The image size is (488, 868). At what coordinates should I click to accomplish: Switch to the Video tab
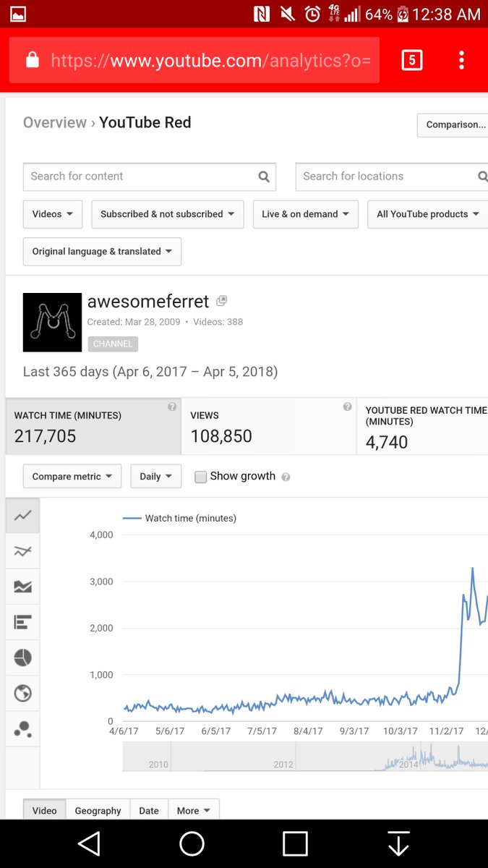click(x=45, y=811)
